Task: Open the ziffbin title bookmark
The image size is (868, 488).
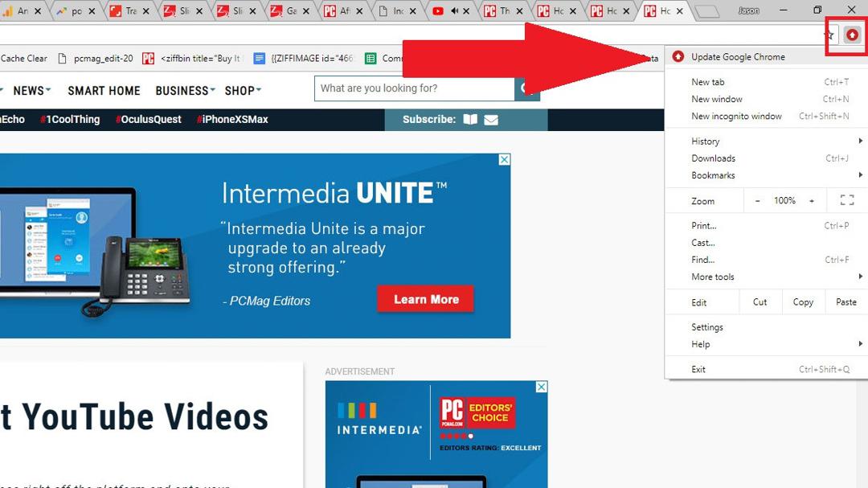Action: click(192, 58)
